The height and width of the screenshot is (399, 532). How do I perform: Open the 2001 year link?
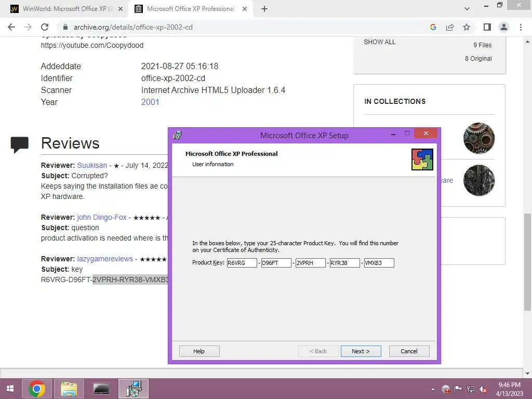pyautogui.click(x=150, y=102)
